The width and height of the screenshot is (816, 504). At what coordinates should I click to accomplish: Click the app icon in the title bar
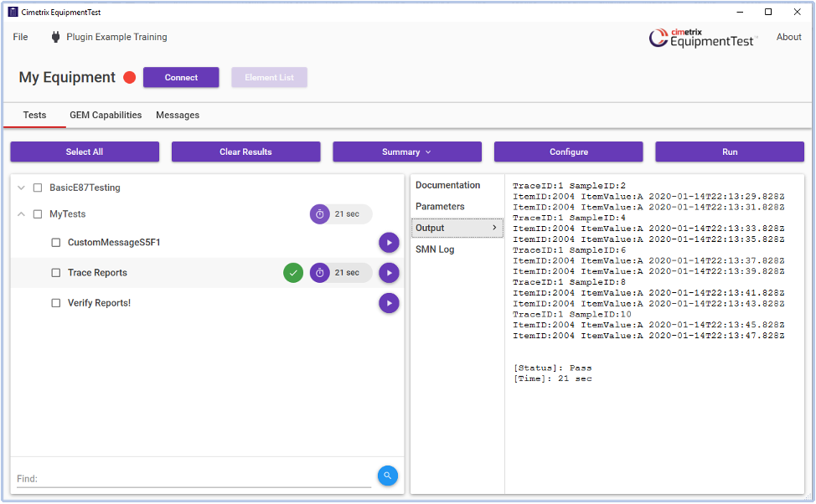pos(13,12)
